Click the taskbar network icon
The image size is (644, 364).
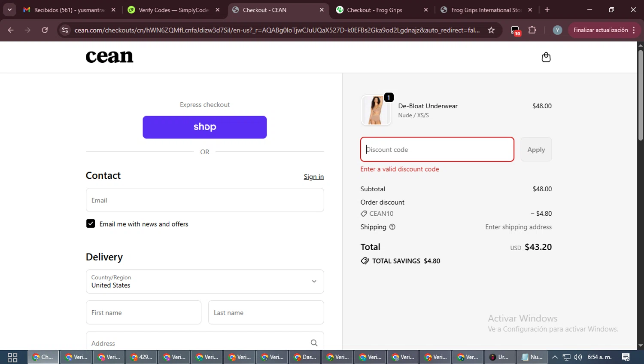pyautogui.click(x=566, y=357)
